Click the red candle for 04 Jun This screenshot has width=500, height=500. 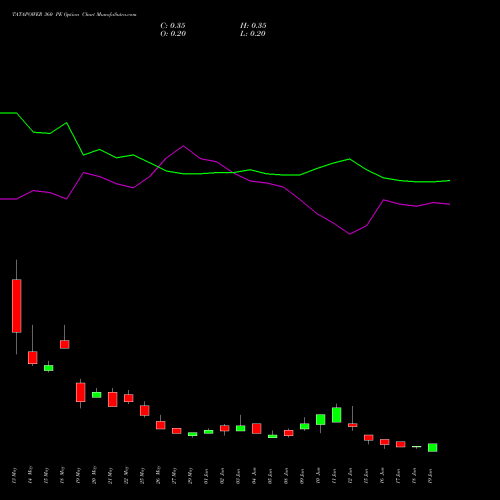257,429
